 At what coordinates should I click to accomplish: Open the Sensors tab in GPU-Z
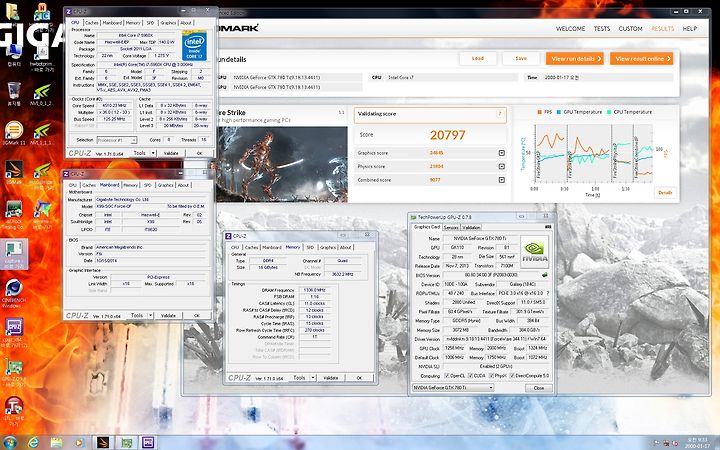click(x=451, y=227)
